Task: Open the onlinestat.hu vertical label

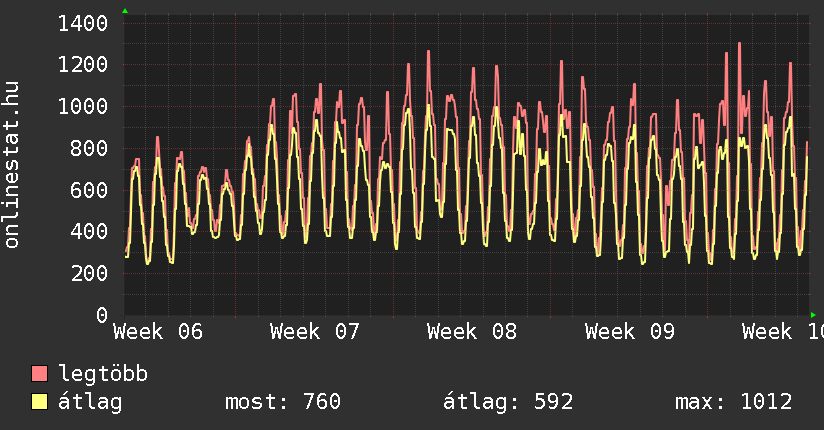Action: point(13,165)
